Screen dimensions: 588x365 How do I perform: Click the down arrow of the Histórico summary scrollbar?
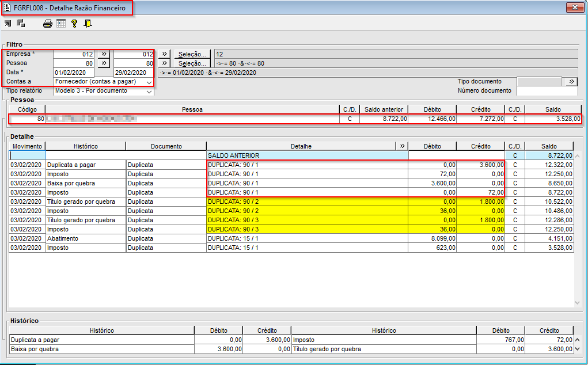coord(577,349)
